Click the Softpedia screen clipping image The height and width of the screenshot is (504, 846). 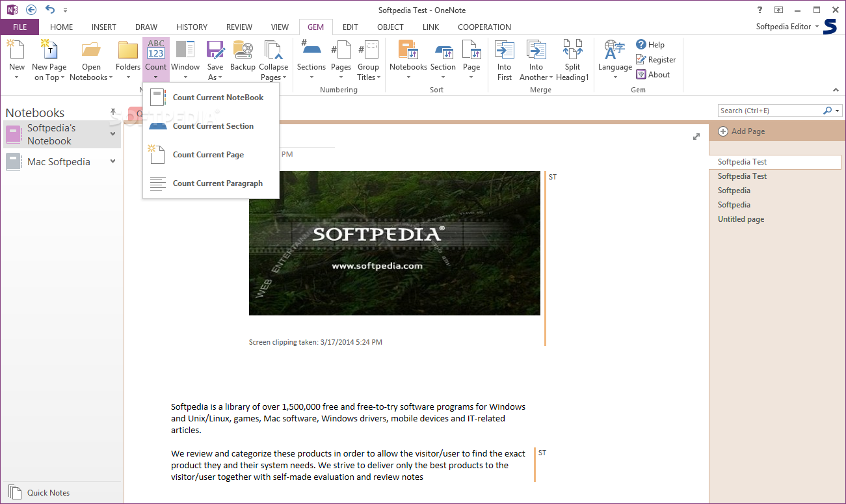(395, 243)
